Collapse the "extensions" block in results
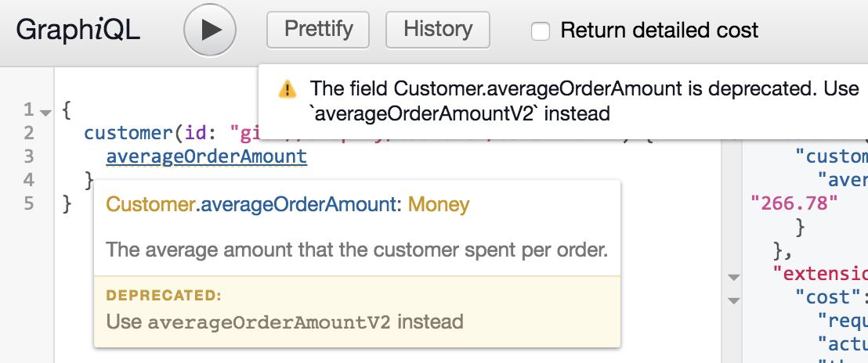Image resolution: width=868 pixels, height=363 pixels. tap(734, 276)
